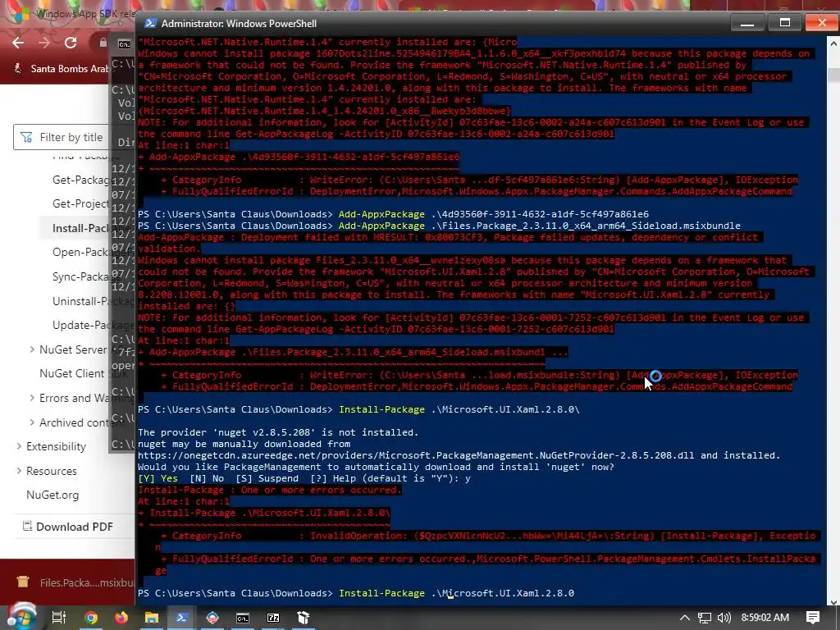Open Action Center notifications icon

tap(813, 618)
